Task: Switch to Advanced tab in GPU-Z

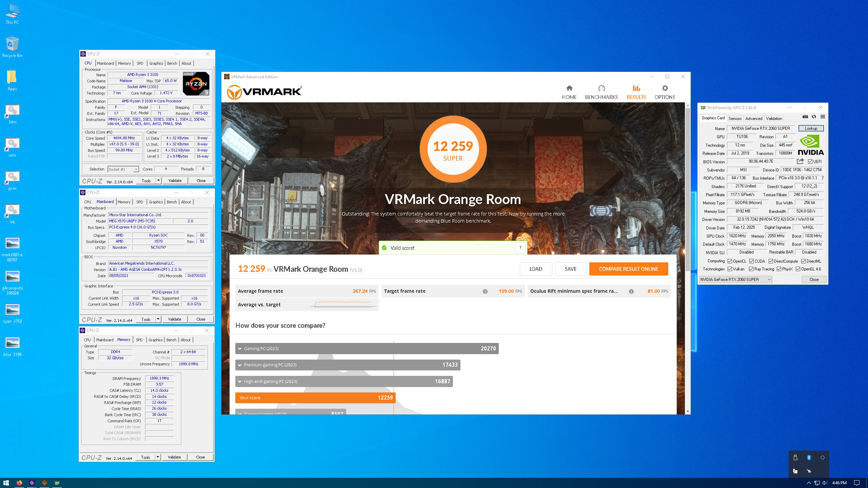Action: pos(754,119)
